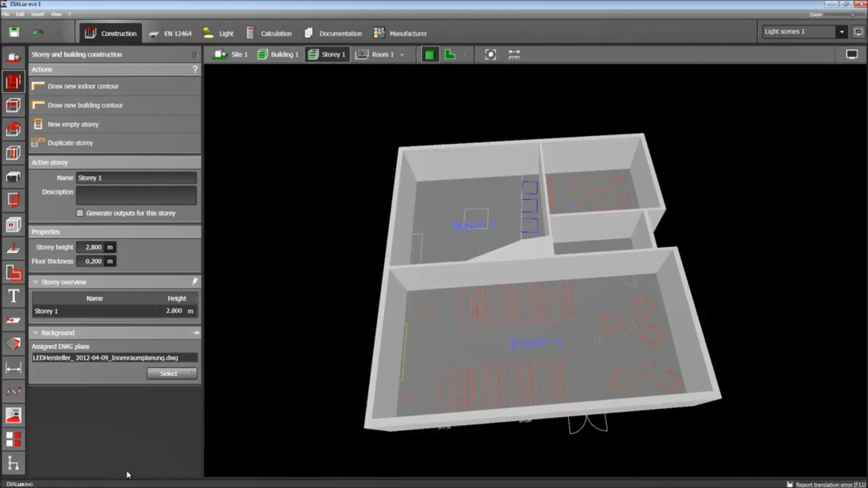Open the Room 1 dropdown arrow
Screen dimensions: 868x488
pos(402,55)
